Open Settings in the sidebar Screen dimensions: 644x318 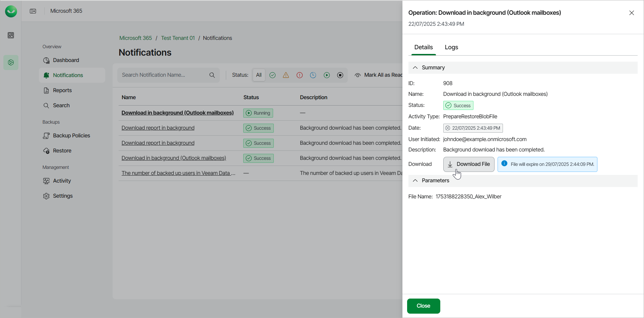pos(72,196)
